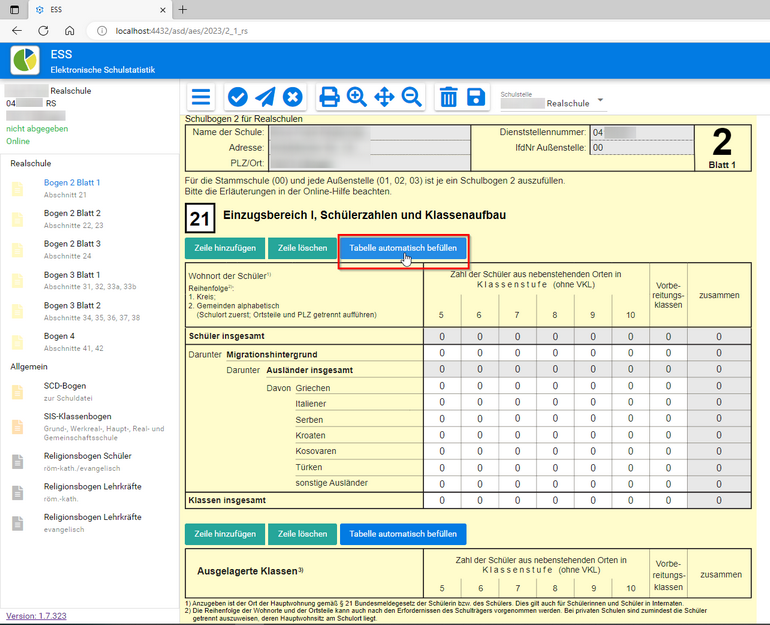Save with the floppy disk icon
770x625 pixels.
476,97
